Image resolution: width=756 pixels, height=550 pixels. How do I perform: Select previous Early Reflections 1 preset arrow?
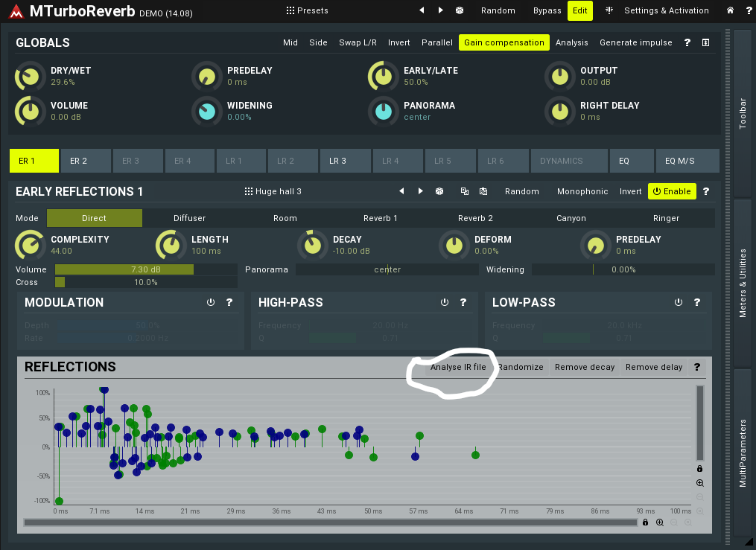click(401, 191)
